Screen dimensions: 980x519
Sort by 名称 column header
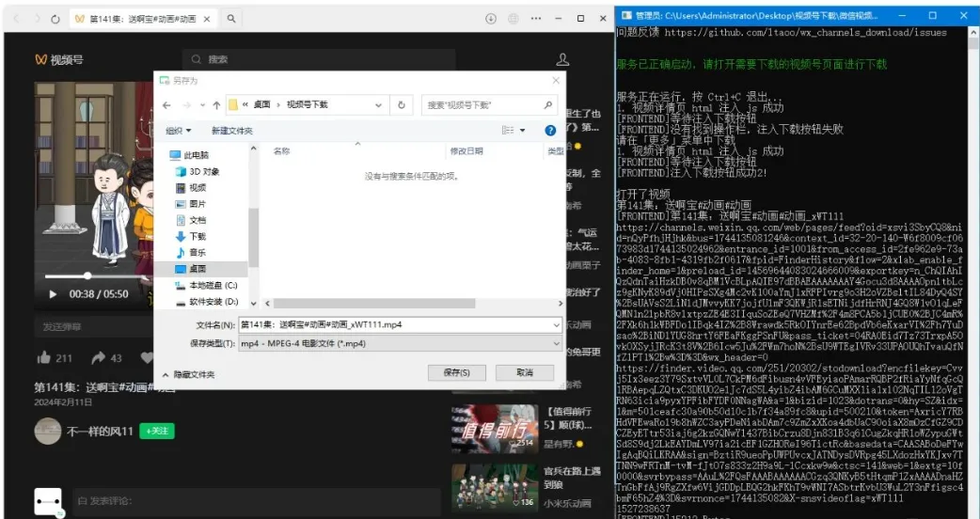[x=282, y=151]
